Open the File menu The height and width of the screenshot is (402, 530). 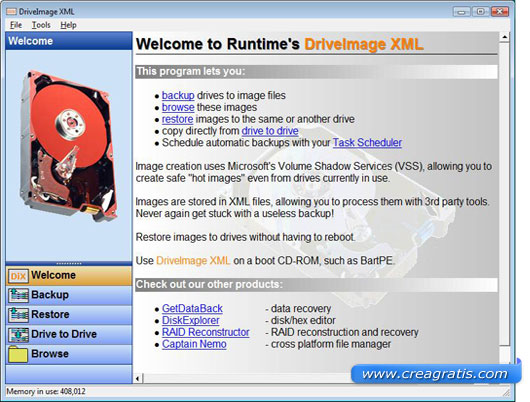[x=16, y=25]
